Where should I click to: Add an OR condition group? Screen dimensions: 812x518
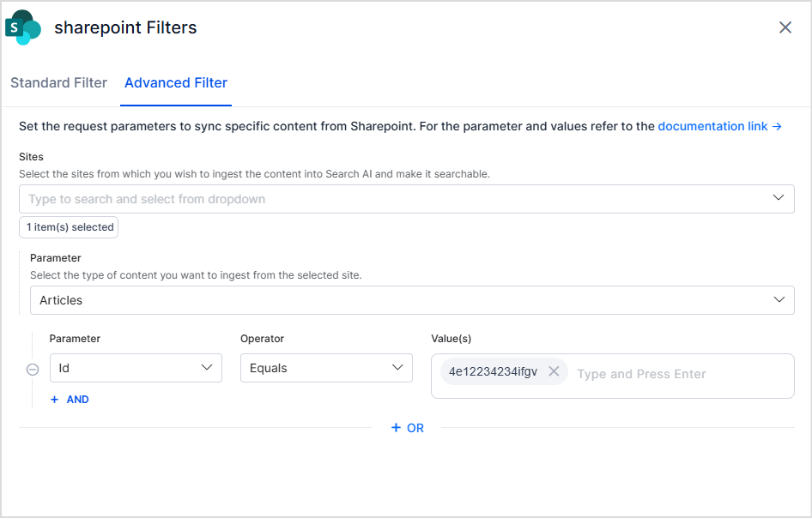(408, 428)
